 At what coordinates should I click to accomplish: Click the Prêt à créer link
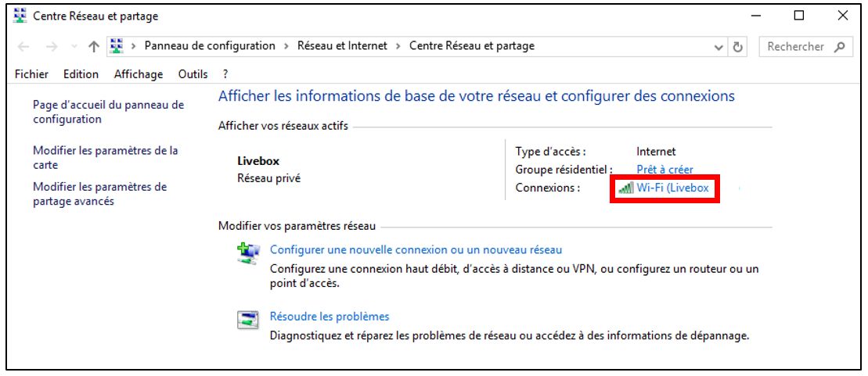pyautogui.click(x=665, y=170)
